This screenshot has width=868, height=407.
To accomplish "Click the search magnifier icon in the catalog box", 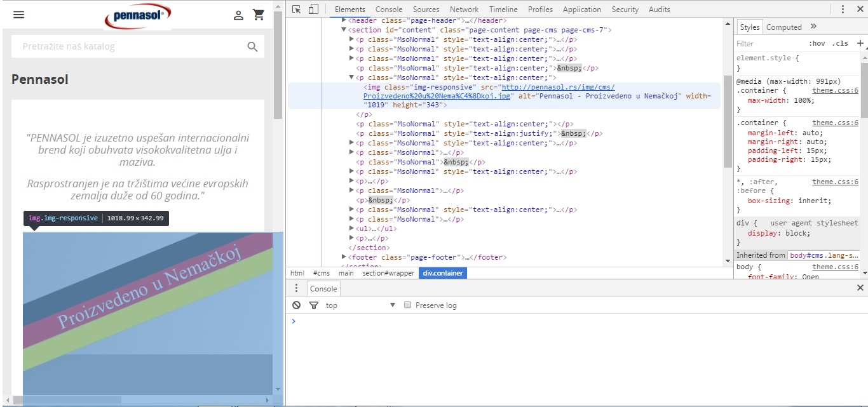I will point(252,46).
